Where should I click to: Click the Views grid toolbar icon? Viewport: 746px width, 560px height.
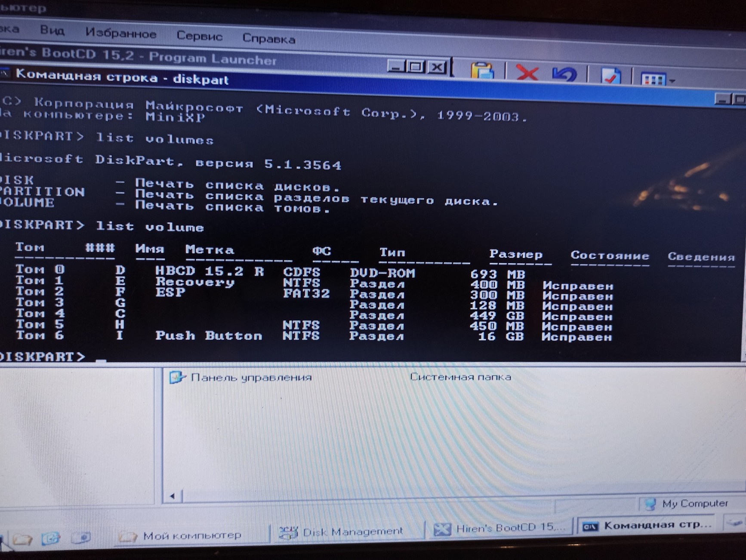(653, 79)
